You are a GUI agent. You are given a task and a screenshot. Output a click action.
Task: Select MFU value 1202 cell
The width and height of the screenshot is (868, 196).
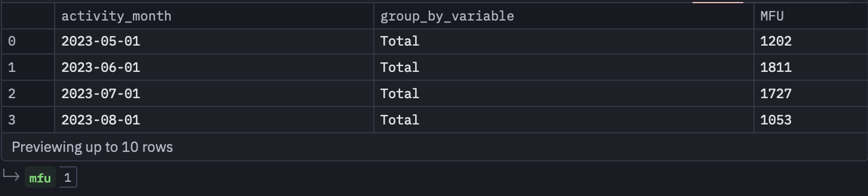coord(811,42)
